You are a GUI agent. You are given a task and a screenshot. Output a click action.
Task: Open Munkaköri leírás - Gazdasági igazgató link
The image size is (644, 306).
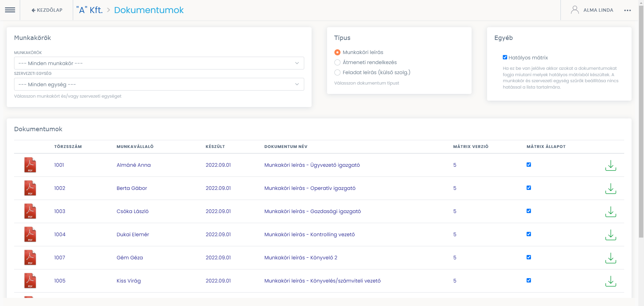[312, 211]
